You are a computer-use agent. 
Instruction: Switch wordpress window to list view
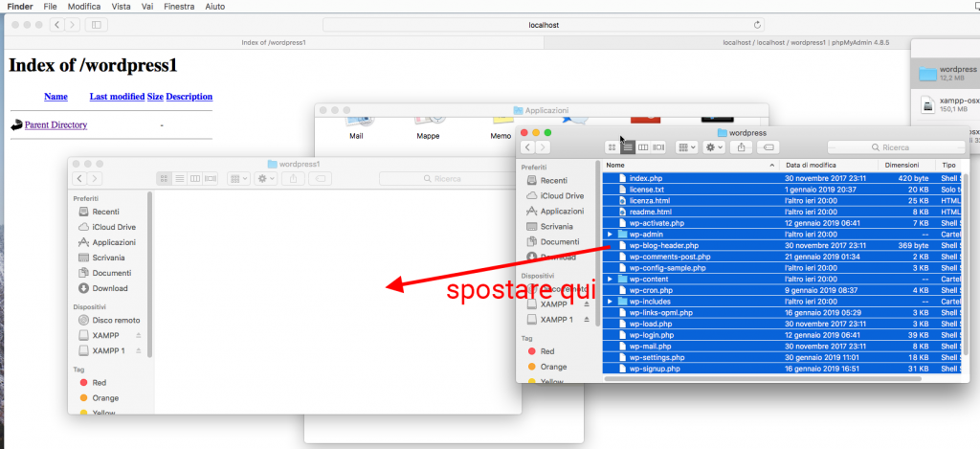coord(628,147)
